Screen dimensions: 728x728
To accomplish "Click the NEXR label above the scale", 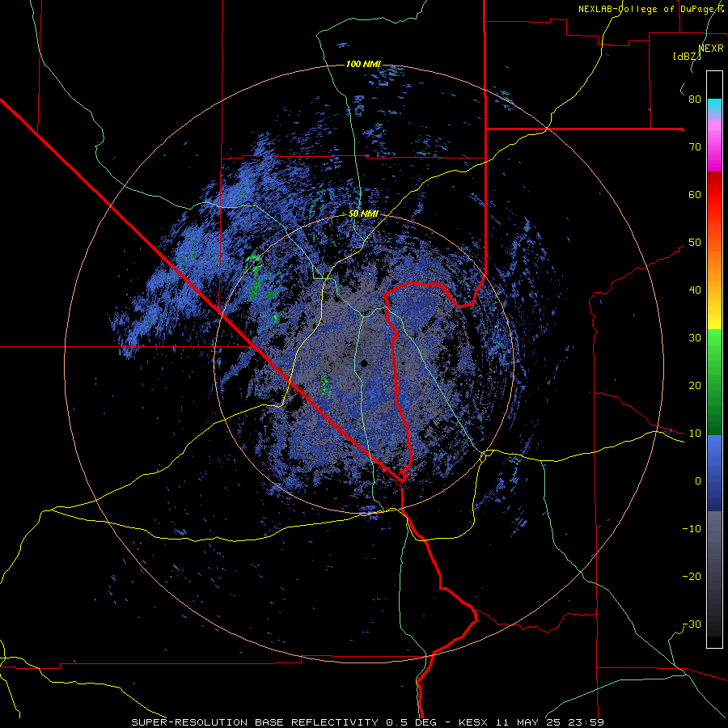I will (x=711, y=49).
